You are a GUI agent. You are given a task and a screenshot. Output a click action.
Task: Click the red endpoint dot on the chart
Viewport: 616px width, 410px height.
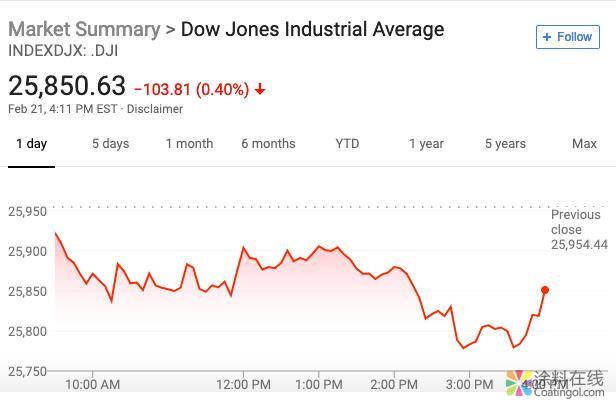pos(545,290)
